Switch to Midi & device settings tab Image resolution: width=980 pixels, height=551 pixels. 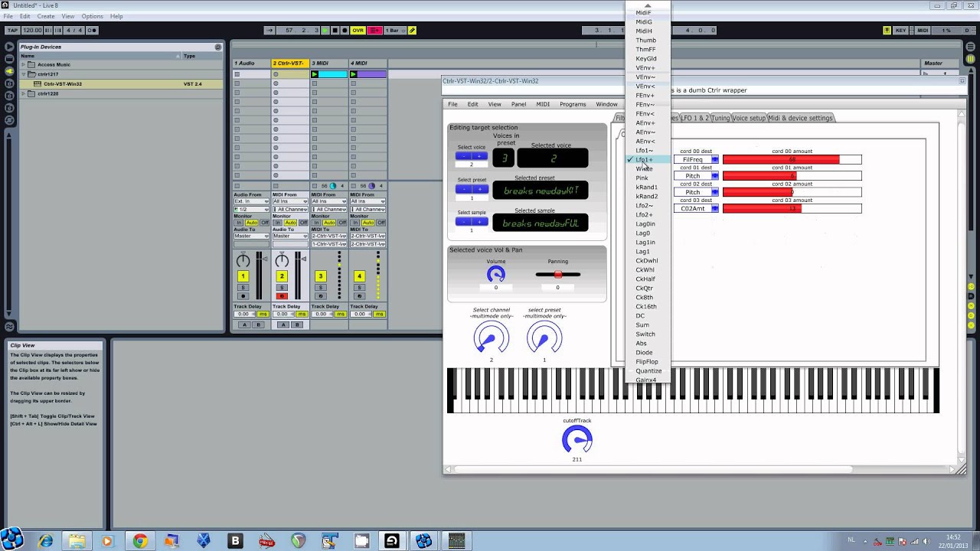pyautogui.click(x=800, y=119)
